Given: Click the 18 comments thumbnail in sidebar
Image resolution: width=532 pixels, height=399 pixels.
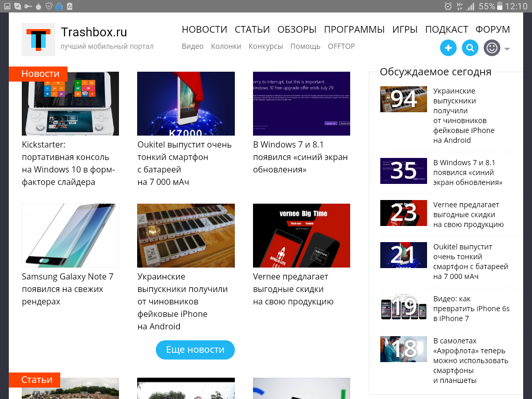Looking at the screenshot, I should pos(403,349).
